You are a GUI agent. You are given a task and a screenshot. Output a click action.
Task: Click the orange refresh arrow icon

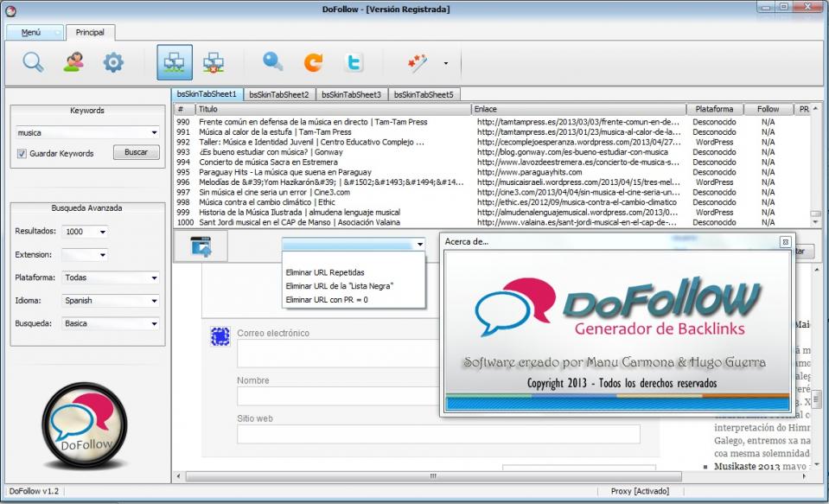(x=313, y=62)
